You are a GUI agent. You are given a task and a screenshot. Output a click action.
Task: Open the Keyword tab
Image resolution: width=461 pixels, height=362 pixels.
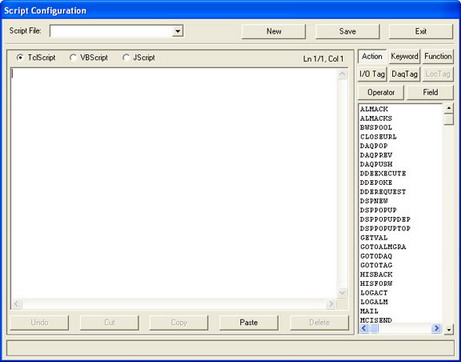(x=404, y=56)
